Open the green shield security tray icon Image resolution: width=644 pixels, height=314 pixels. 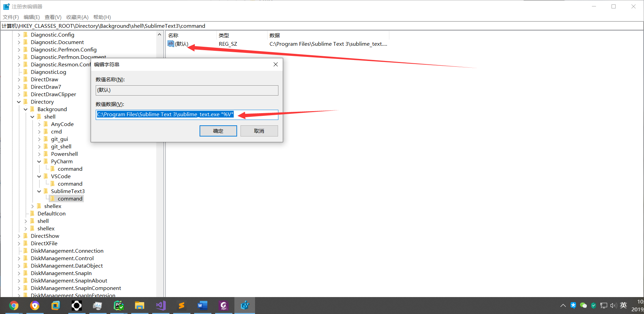(x=594, y=306)
